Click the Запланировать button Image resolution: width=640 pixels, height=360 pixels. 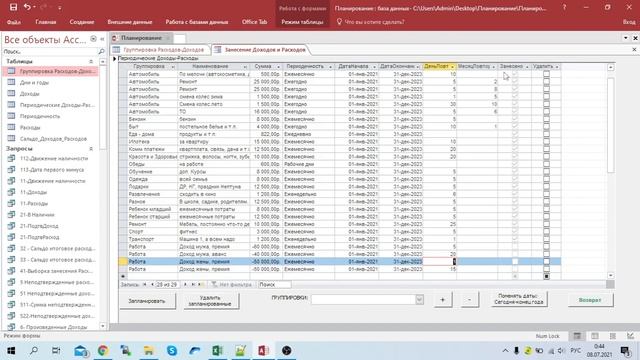point(147,301)
